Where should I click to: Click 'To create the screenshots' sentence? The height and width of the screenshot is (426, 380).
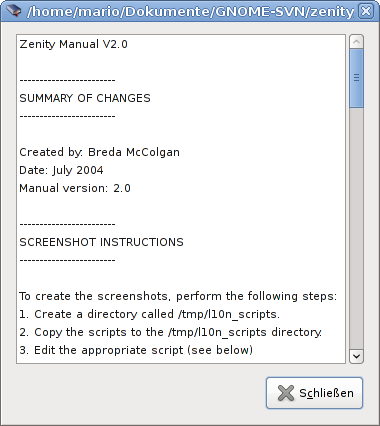[178, 296]
